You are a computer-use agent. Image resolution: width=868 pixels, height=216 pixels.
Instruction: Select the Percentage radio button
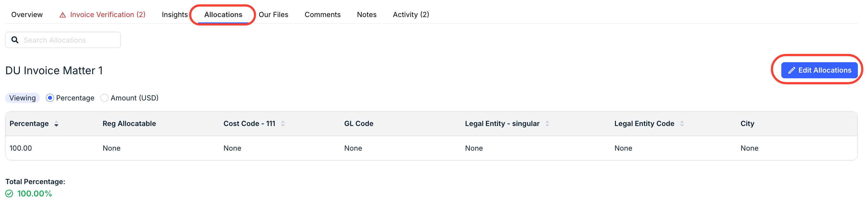pyautogui.click(x=50, y=98)
